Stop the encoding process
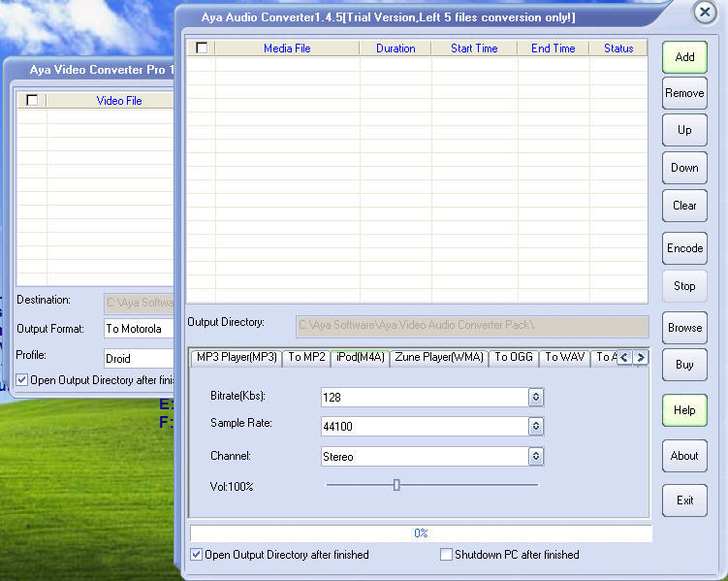This screenshot has width=728, height=581. coord(684,286)
